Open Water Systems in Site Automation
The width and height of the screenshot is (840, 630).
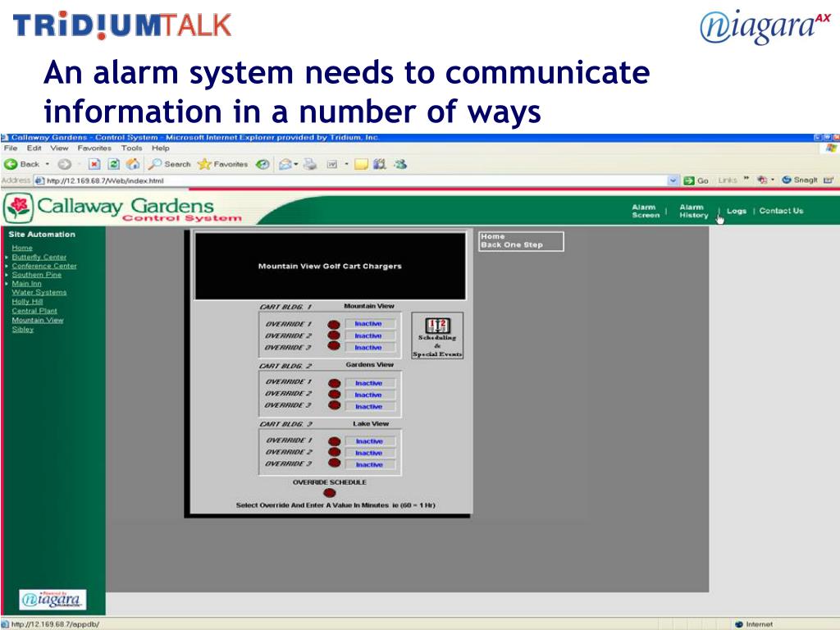[x=39, y=292]
